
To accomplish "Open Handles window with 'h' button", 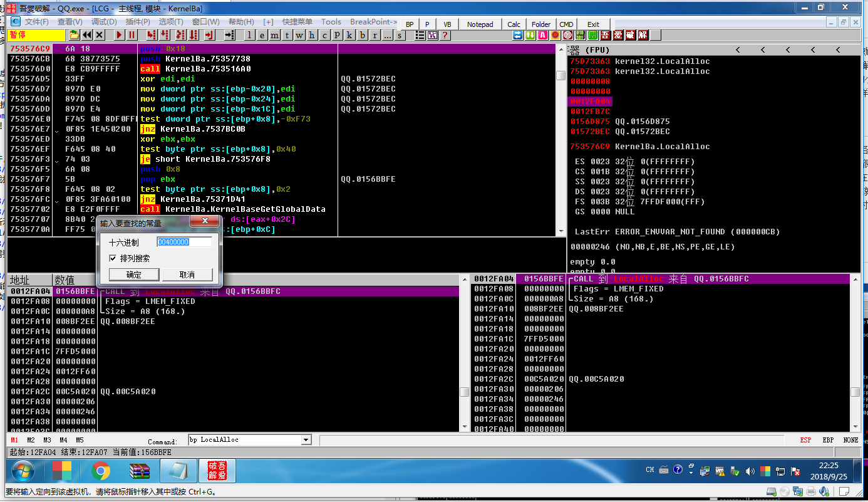I will coord(312,35).
